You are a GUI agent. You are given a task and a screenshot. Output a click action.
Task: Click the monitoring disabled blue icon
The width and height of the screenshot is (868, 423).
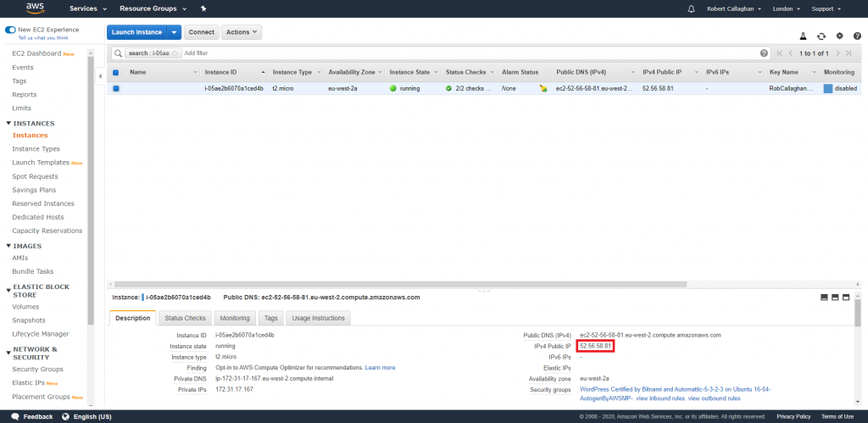point(828,89)
